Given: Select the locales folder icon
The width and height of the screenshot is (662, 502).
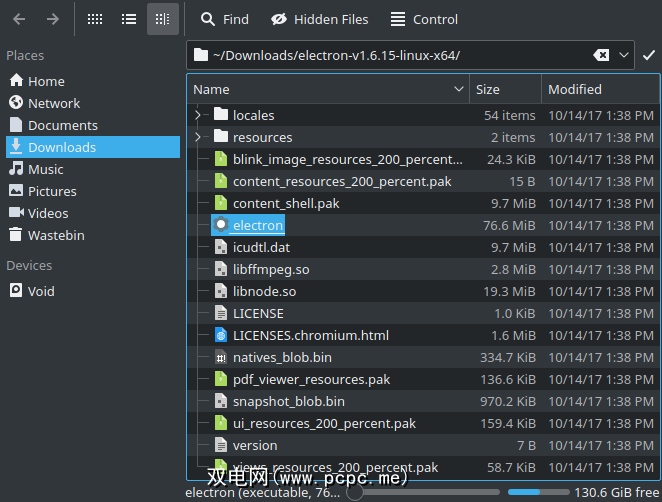Looking at the screenshot, I should point(221,114).
